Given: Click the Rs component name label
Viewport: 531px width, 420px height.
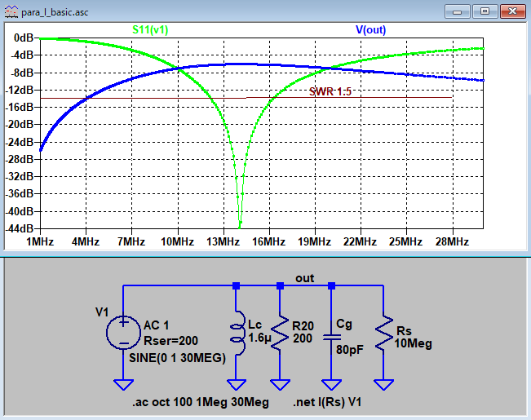Looking at the screenshot, I should (404, 331).
